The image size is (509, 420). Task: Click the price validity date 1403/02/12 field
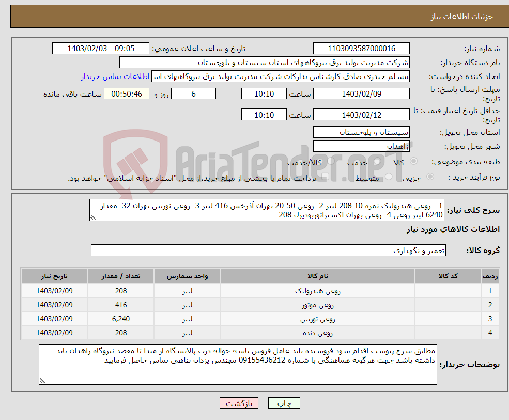pyautogui.click(x=361, y=115)
